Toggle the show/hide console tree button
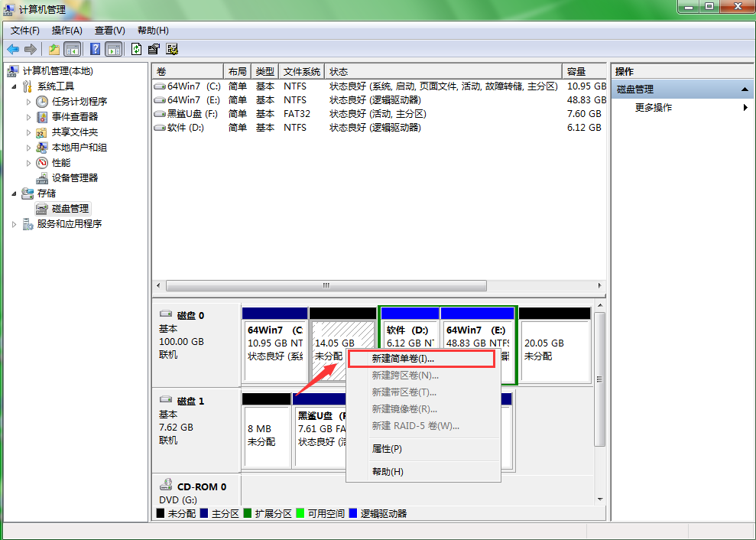The height and width of the screenshot is (540, 756). (73, 49)
